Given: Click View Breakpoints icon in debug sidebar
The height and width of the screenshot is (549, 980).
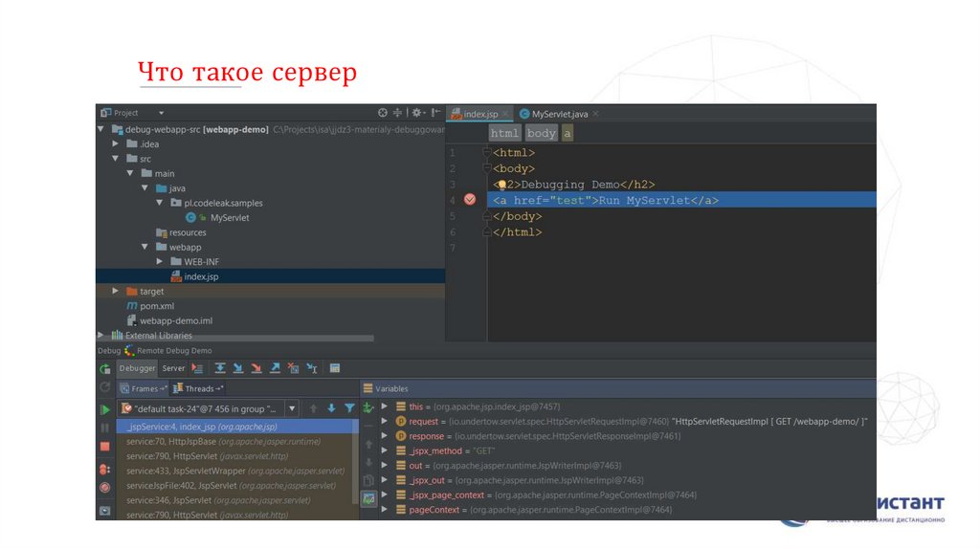Looking at the screenshot, I should [105, 469].
